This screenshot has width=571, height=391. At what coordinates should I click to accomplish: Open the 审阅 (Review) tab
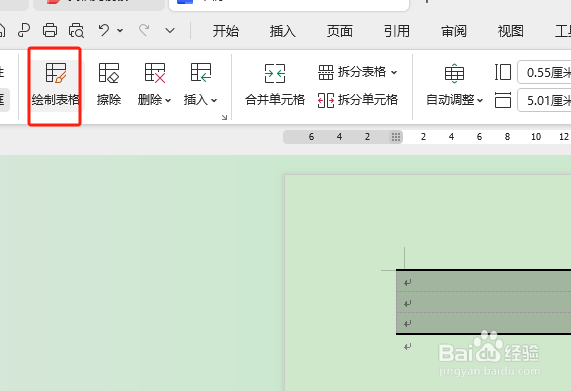pos(454,31)
